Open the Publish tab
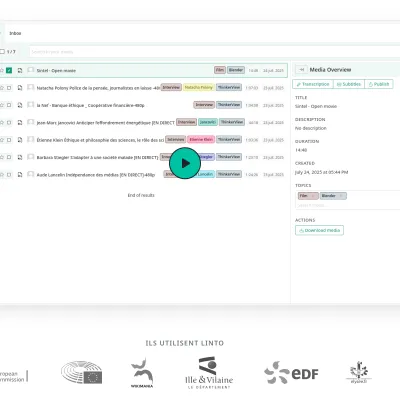 (379, 84)
